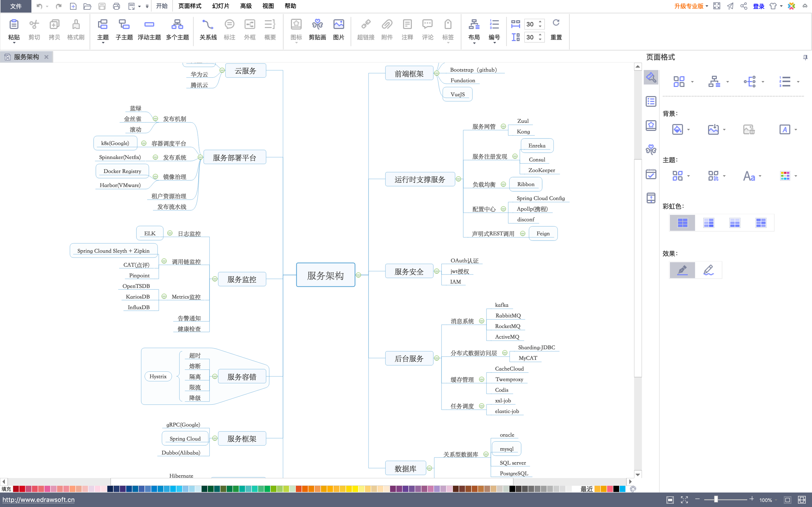Click the print icon in quick toolbar
The image size is (812, 507).
(x=116, y=6)
